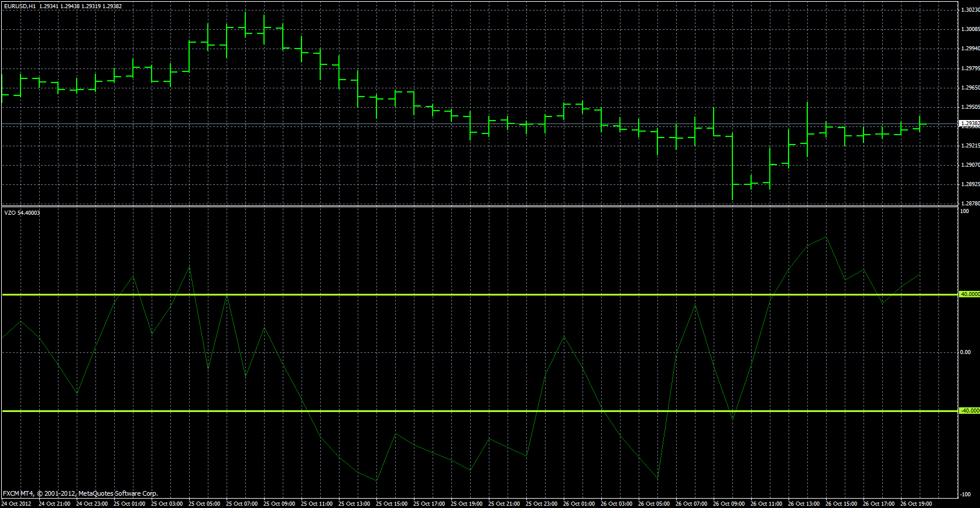The image size is (980, 508).
Task: Click the 25 Oct 21:00 time label
Action: pos(504,504)
